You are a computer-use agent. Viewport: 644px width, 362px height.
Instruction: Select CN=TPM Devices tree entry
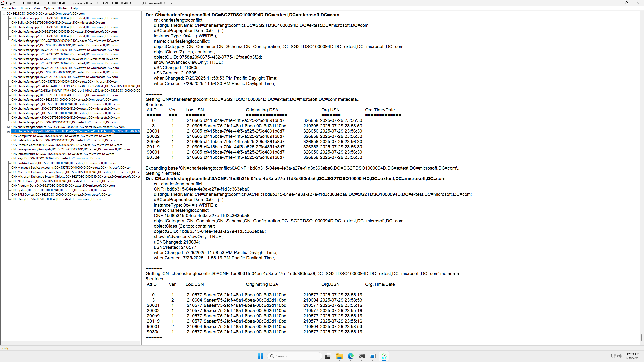click(x=62, y=195)
